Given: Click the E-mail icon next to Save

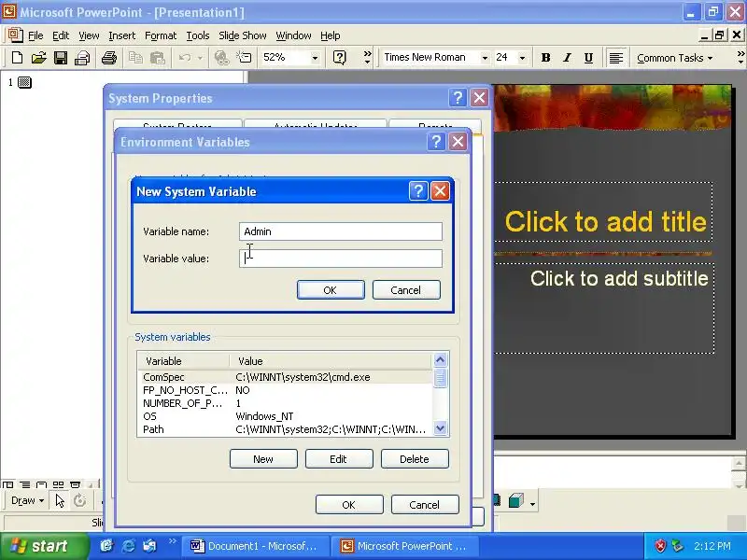Looking at the screenshot, I should point(82,58).
